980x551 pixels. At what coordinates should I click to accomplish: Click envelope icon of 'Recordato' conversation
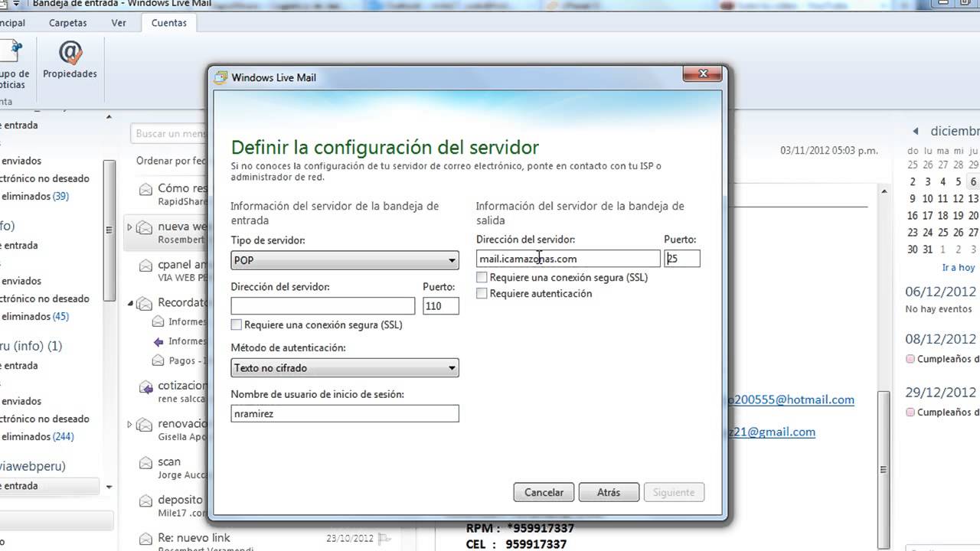click(x=145, y=304)
